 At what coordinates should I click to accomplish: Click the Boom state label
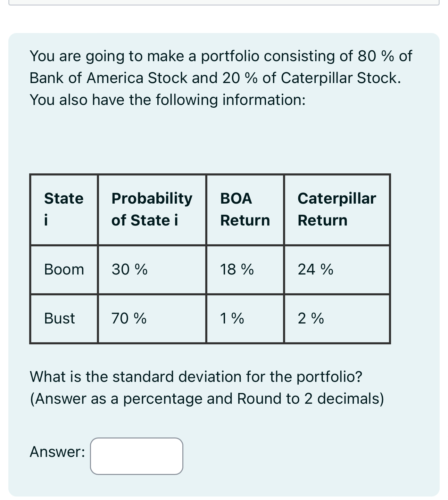point(64,269)
